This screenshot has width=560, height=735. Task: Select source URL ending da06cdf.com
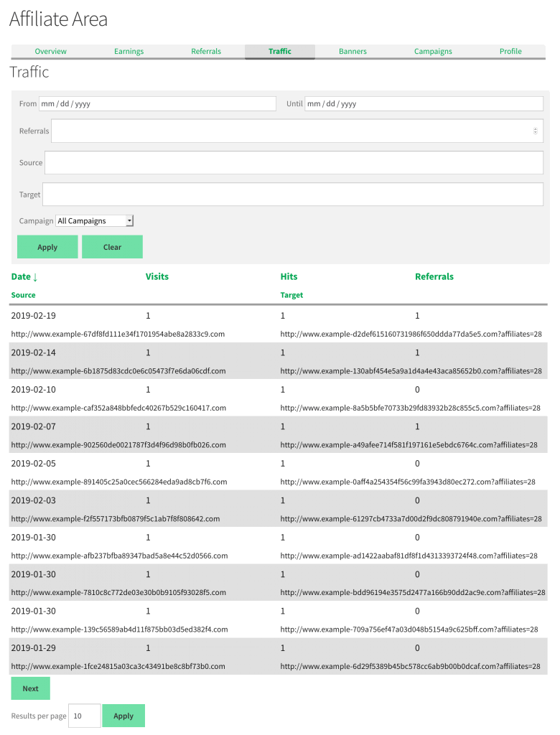(x=118, y=371)
